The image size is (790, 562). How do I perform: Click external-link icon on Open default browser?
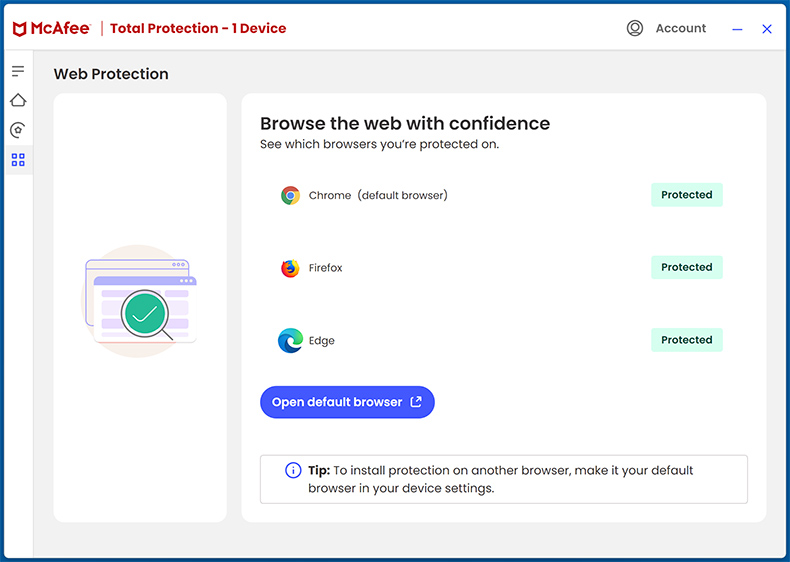point(416,402)
